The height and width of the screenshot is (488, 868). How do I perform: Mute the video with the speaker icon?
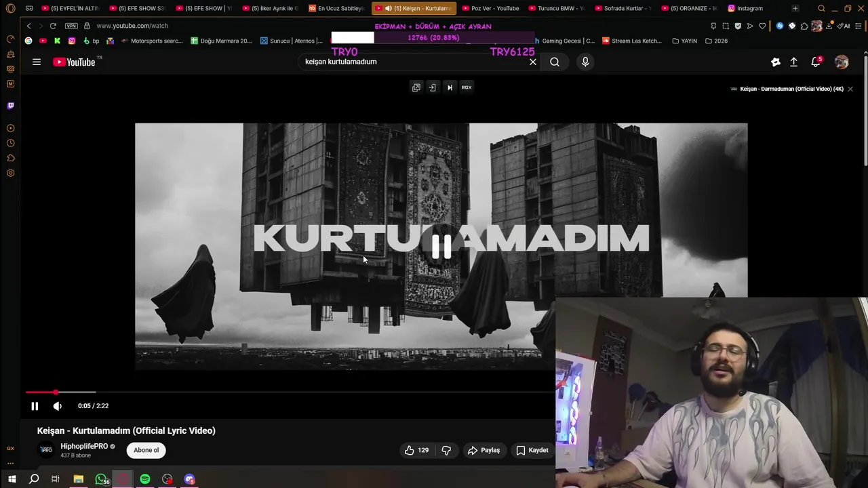point(58,406)
